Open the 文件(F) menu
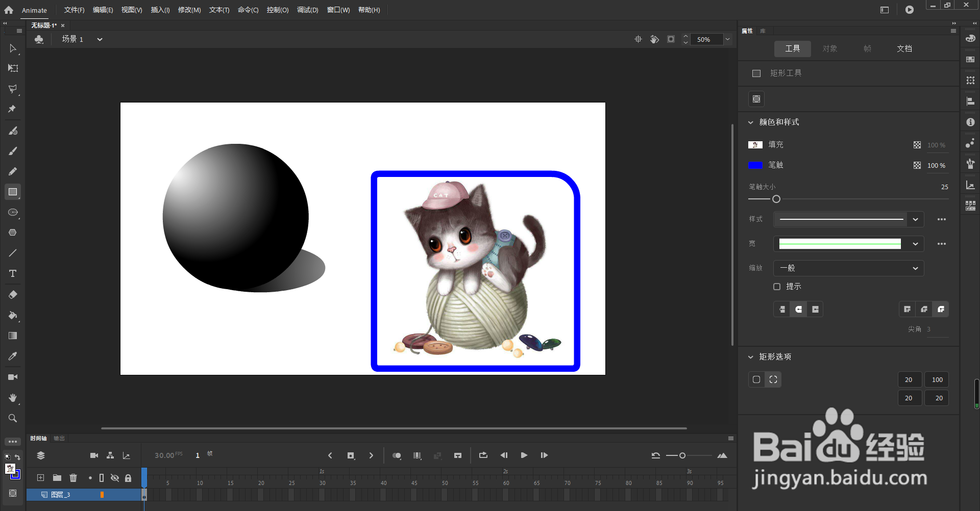The width and height of the screenshot is (980, 511). click(74, 10)
